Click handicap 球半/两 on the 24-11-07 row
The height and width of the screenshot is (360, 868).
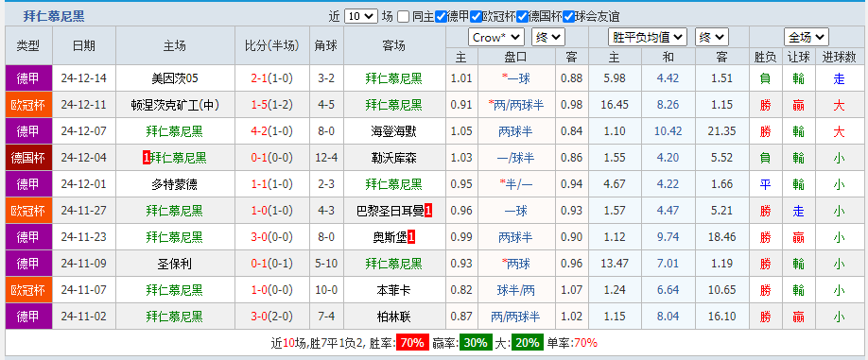515,290
